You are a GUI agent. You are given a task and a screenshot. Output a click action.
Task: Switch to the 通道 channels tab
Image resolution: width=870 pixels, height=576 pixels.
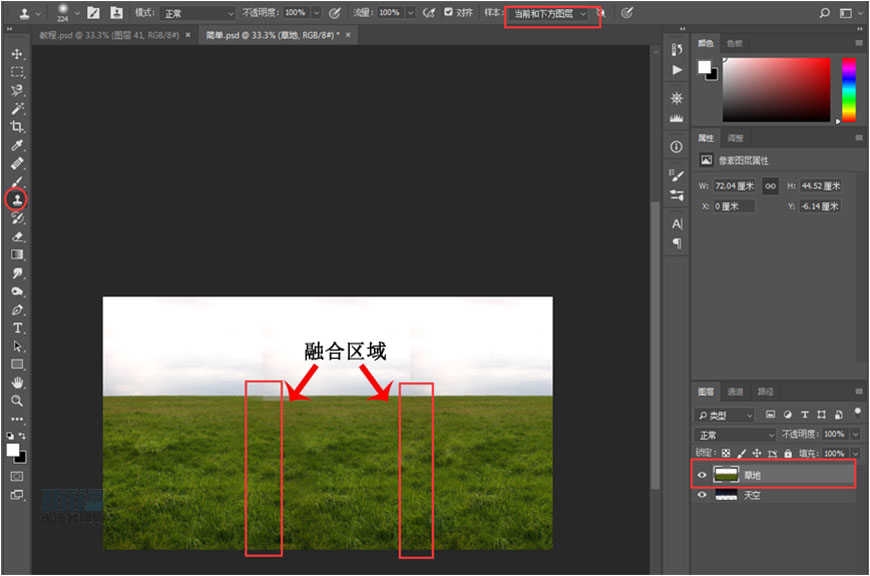tap(735, 392)
